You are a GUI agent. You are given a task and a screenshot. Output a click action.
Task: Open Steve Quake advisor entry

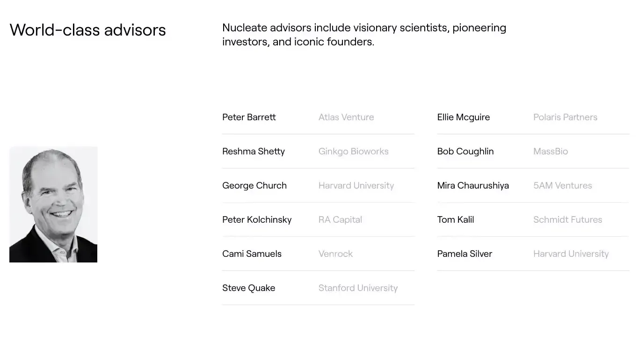point(248,288)
